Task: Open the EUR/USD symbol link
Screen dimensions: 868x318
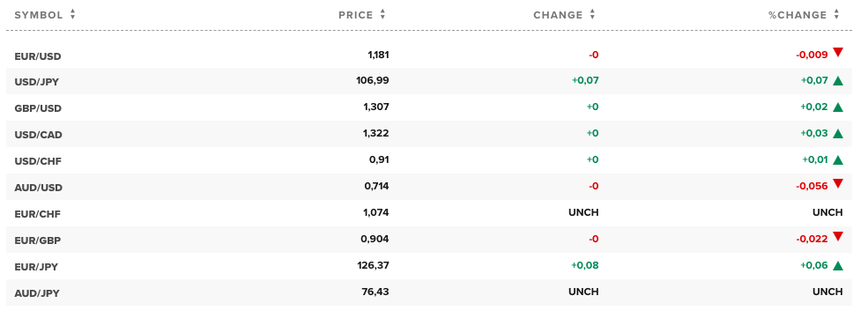Action: [x=38, y=55]
